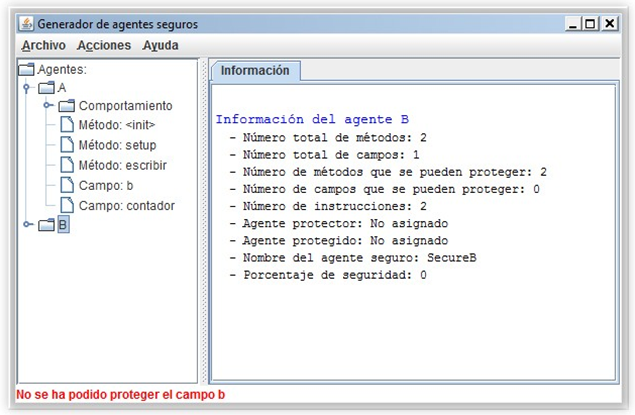This screenshot has width=635, height=415.
Task: Select the Agentes root label
Action: (x=62, y=69)
